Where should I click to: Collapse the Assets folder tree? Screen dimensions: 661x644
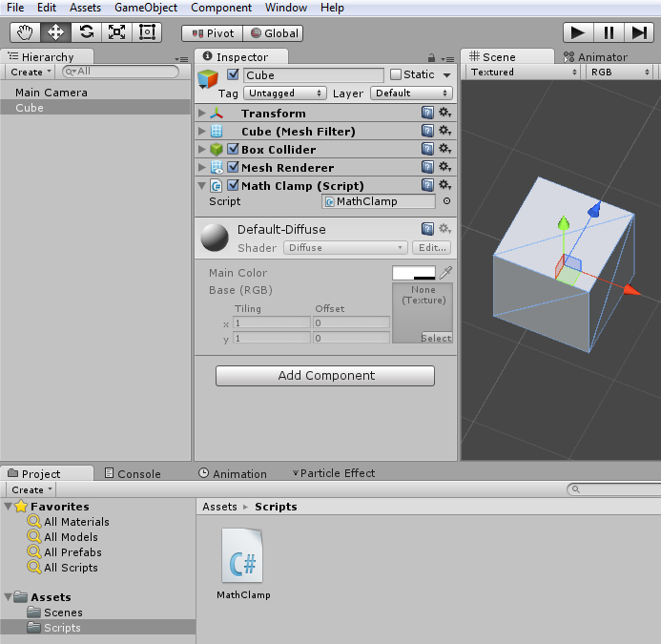(x=8, y=596)
